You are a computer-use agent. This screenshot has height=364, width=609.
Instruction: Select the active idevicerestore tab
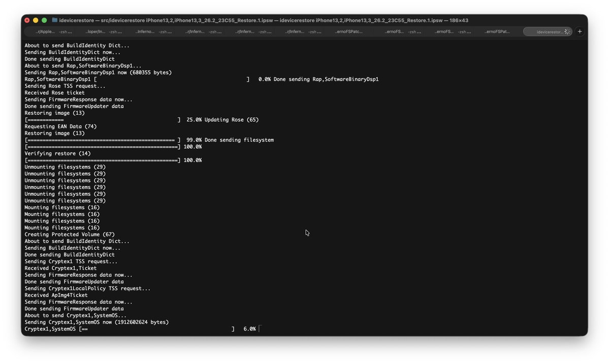pos(547,32)
